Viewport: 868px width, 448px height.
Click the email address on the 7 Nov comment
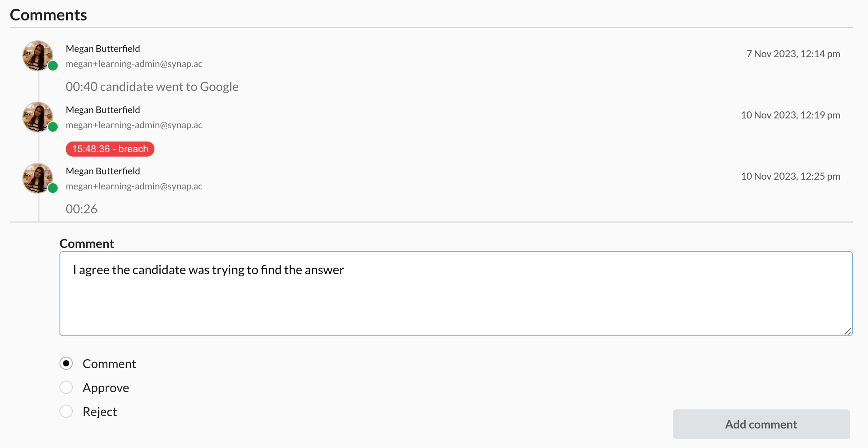coord(134,64)
